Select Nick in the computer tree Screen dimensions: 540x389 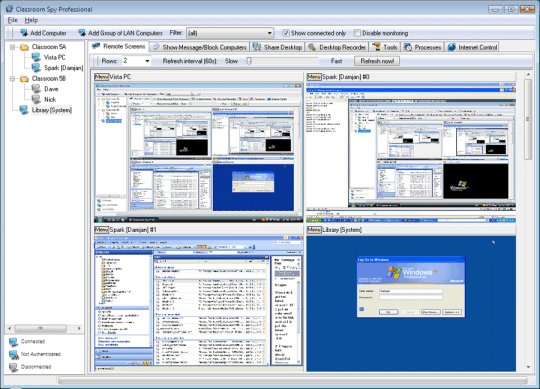click(x=50, y=99)
